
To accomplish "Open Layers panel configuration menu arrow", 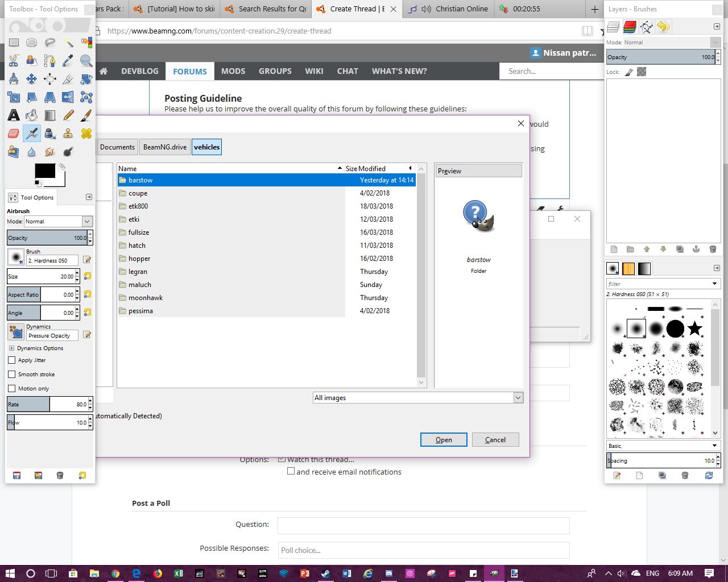I will 717,27.
